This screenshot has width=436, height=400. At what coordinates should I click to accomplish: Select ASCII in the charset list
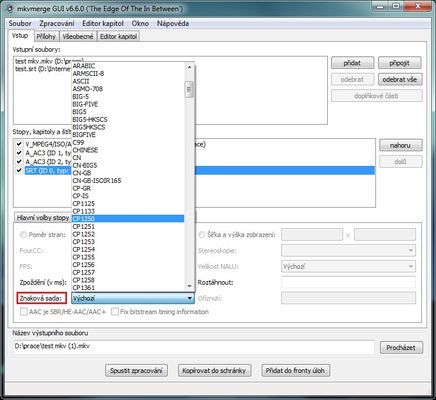pos(128,81)
